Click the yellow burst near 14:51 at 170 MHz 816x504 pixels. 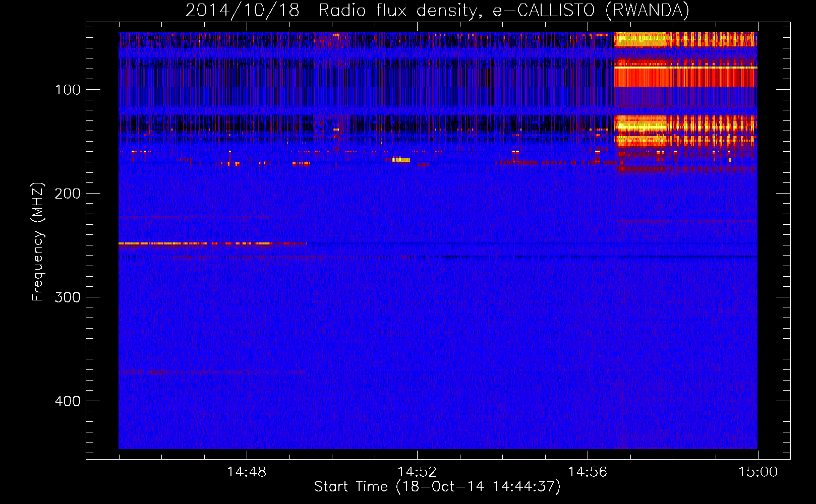coord(401,160)
